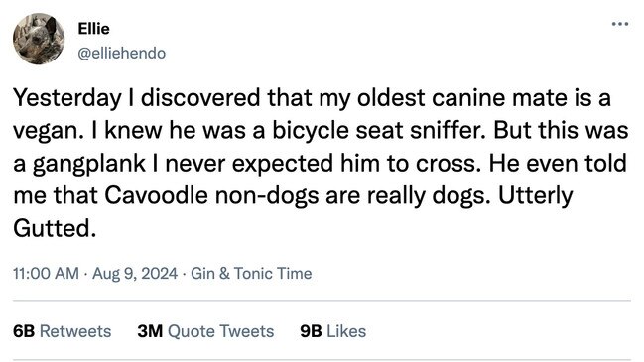Open the three-dot more options menu

[x=620, y=24]
